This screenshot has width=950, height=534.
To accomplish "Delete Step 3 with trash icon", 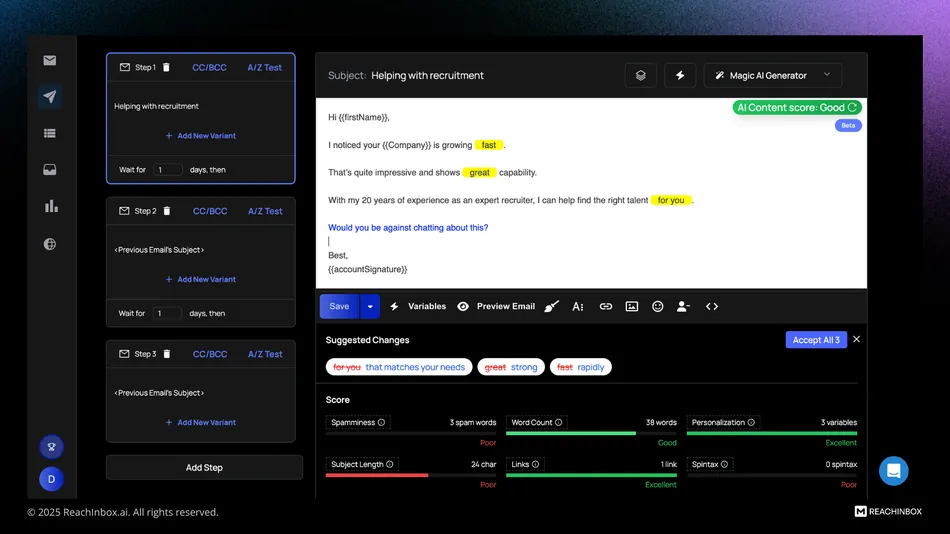I will (167, 354).
